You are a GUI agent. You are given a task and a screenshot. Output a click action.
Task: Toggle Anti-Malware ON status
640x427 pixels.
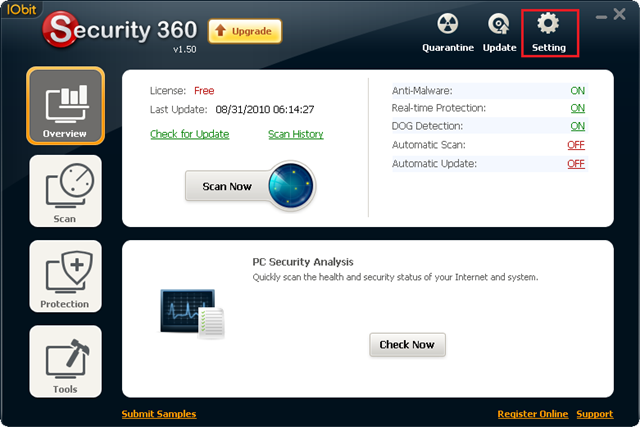click(x=578, y=91)
